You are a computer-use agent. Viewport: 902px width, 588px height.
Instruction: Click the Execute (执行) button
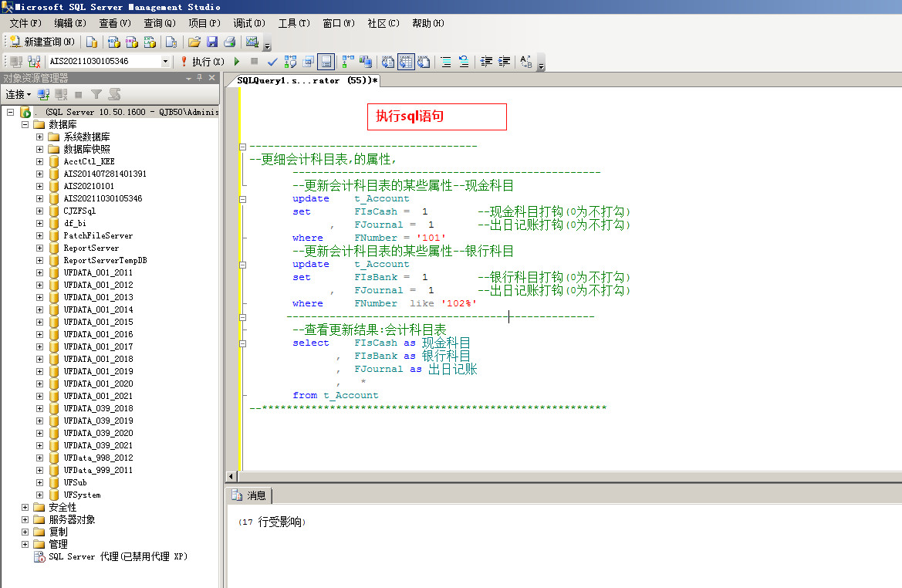pos(202,62)
